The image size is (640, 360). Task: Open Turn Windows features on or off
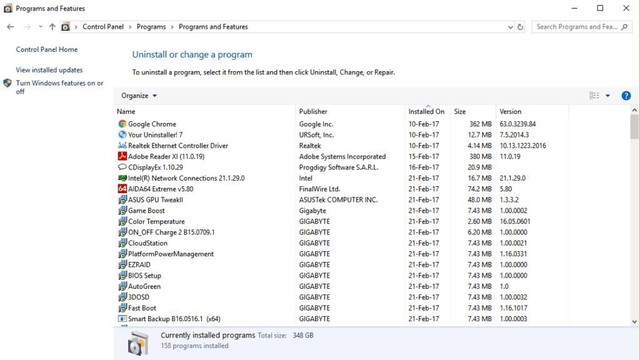coord(60,87)
